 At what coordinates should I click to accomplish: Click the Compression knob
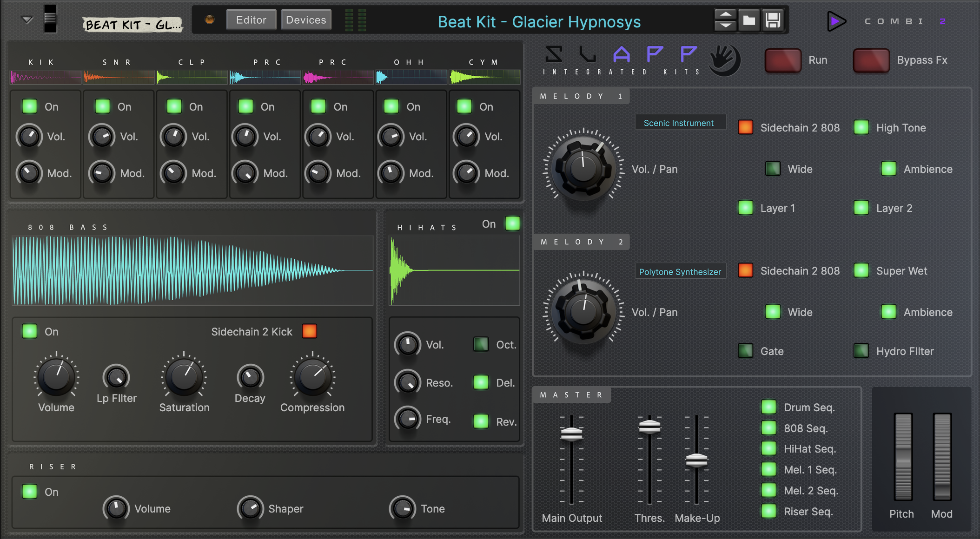pyautogui.click(x=312, y=376)
